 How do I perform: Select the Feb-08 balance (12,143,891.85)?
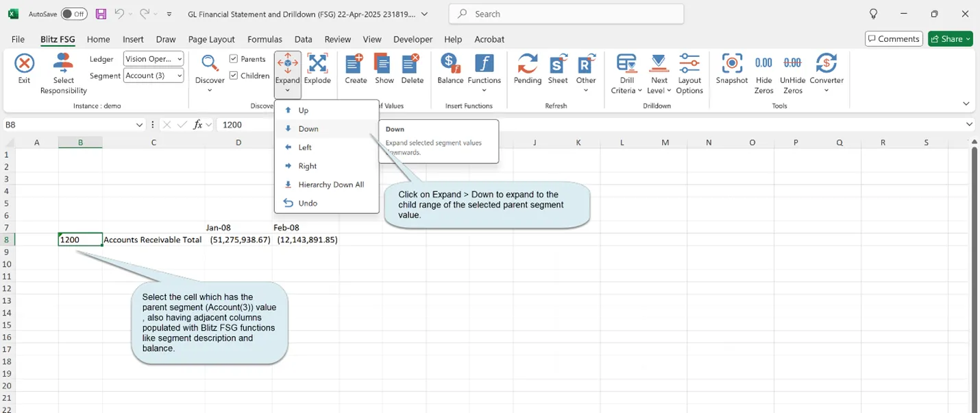(x=307, y=239)
